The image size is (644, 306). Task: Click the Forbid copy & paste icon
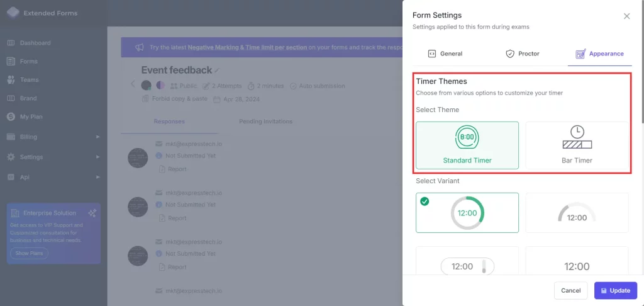pos(145,99)
